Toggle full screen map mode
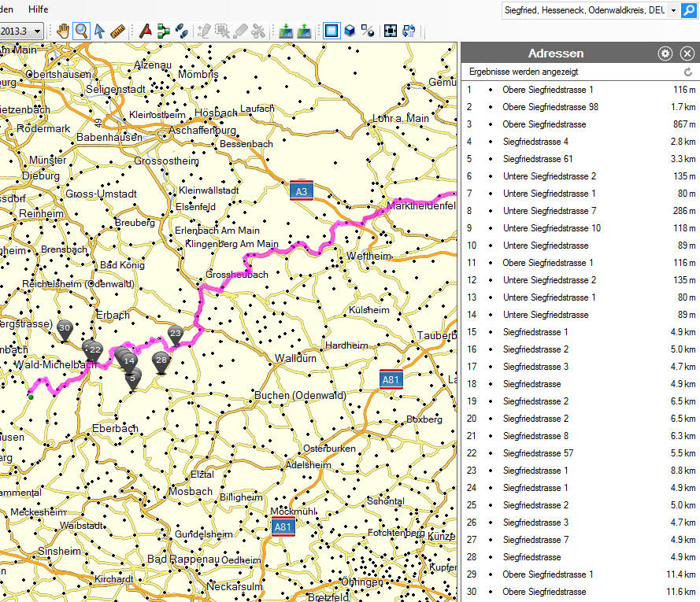The image size is (700, 602). point(390,31)
